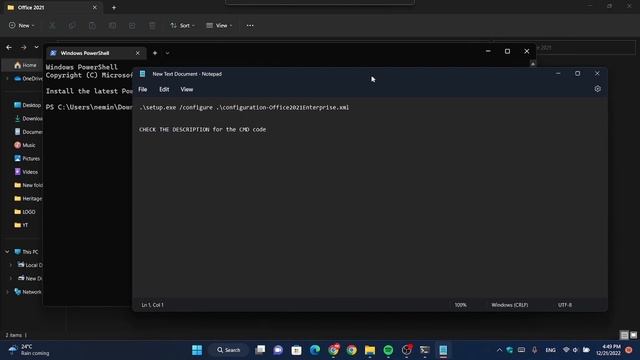Click the CHECK THE DESCRIPTION text line
This screenshot has height=360, width=640.
[202, 129]
